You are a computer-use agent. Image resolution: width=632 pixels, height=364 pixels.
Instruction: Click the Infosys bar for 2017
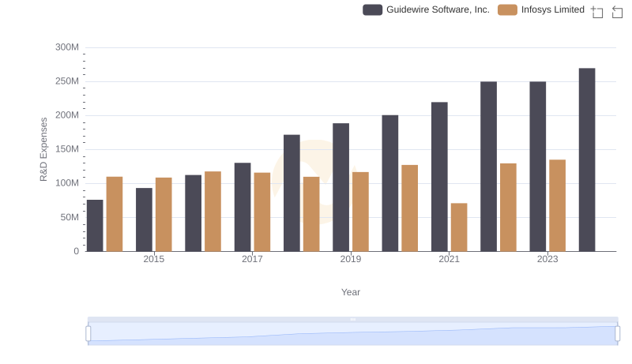262,212
